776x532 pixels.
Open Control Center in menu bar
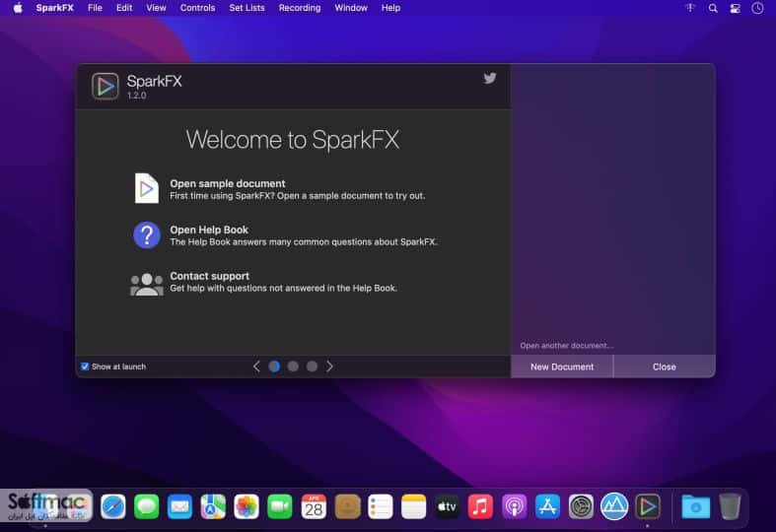coord(735,8)
